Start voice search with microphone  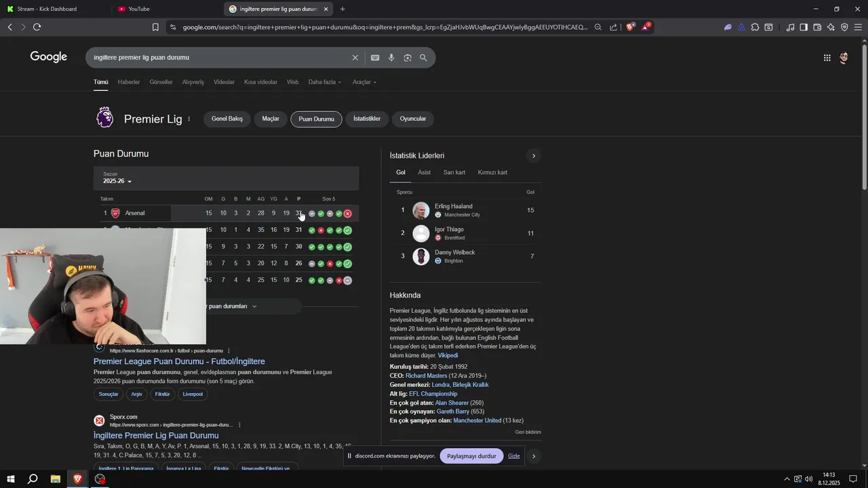point(391,58)
